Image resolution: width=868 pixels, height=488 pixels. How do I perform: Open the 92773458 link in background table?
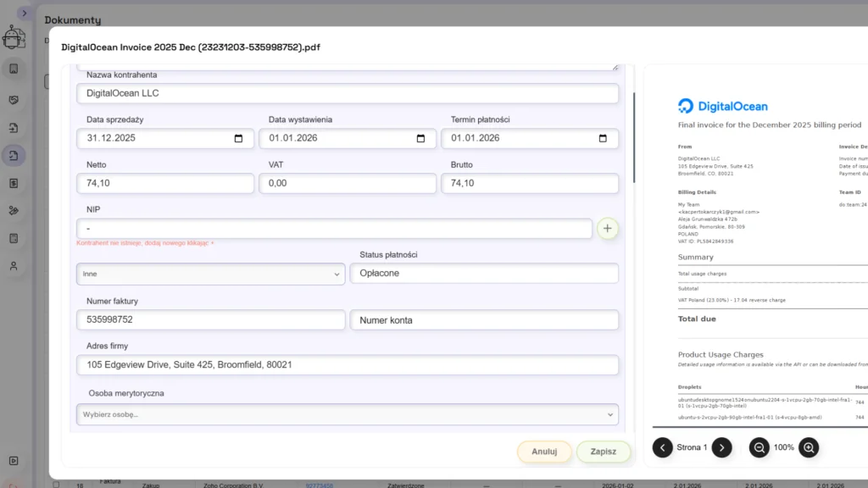coord(320,485)
